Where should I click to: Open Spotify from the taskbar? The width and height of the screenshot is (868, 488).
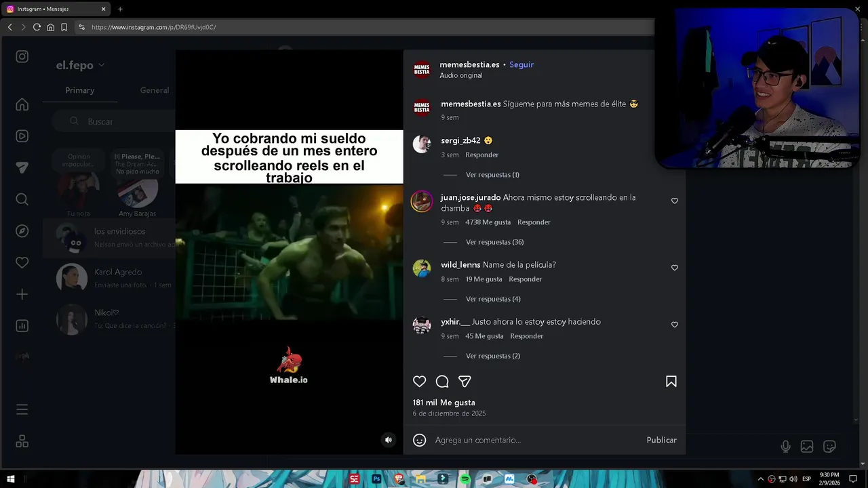pyautogui.click(x=465, y=479)
